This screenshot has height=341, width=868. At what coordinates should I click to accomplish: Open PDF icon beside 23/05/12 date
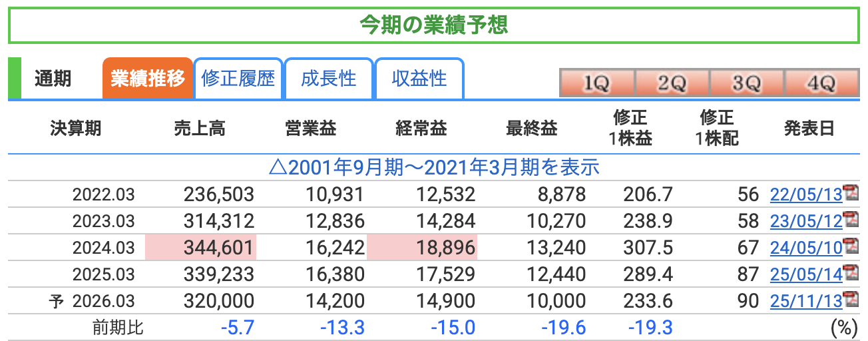point(851,220)
